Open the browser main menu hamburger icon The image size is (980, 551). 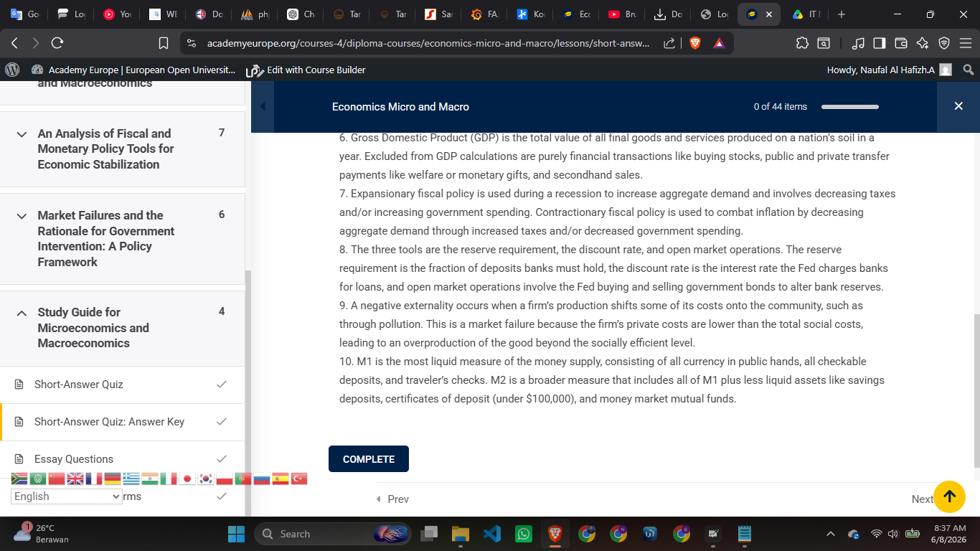tap(965, 43)
